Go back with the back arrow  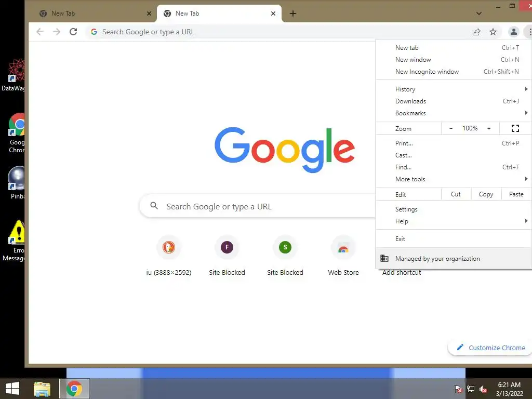[40, 32]
